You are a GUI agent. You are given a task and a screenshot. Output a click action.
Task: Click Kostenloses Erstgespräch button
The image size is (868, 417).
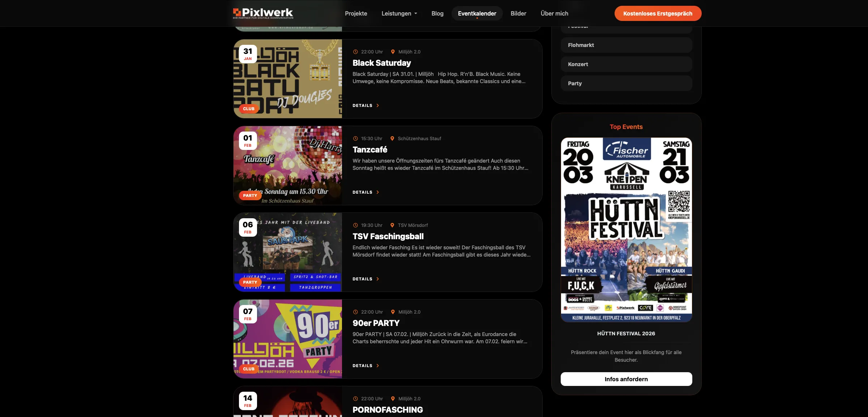[658, 13]
